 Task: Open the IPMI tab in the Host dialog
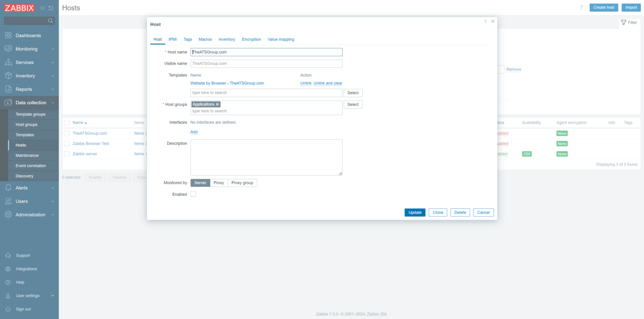(x=173, y=39)
